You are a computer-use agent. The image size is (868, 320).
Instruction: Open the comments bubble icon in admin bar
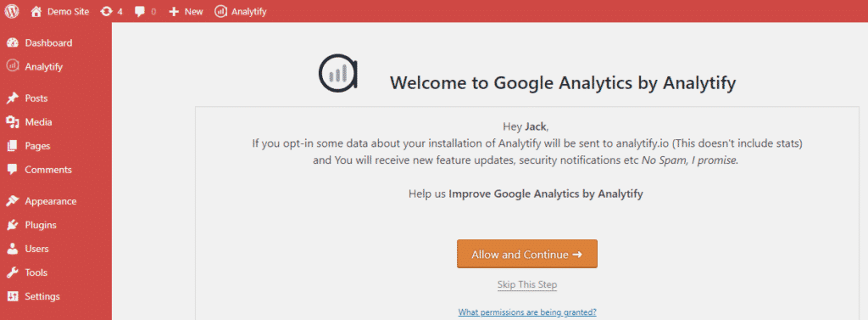click(x=140, y=12)
